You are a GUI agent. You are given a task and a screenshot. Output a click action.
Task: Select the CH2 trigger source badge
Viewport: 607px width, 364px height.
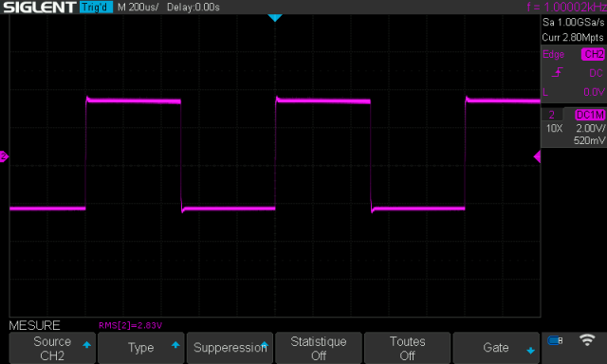point(593,54)
